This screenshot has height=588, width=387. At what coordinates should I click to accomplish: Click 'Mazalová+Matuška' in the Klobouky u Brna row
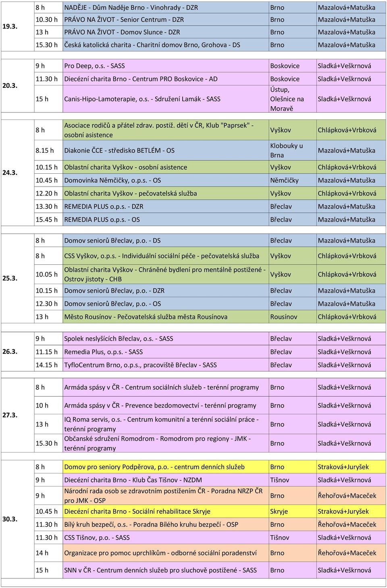point(346,150)
